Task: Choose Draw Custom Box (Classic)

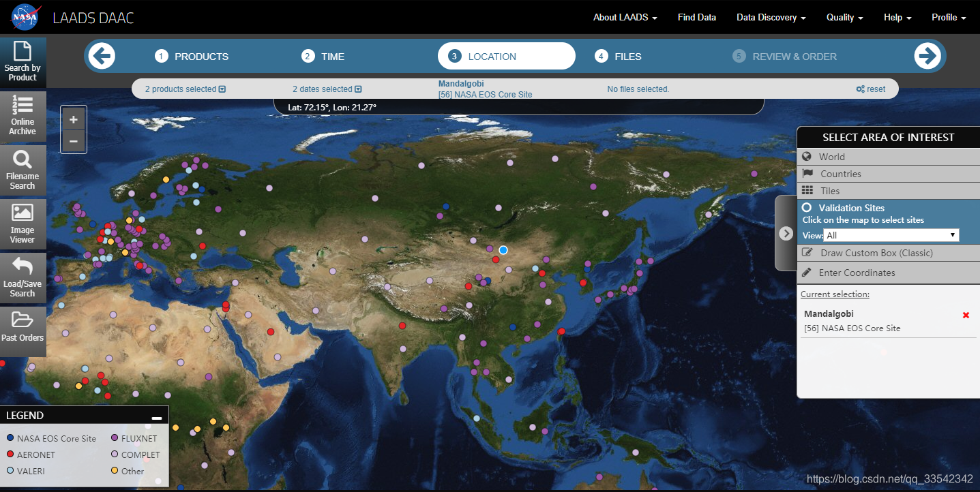Action: 889,253
